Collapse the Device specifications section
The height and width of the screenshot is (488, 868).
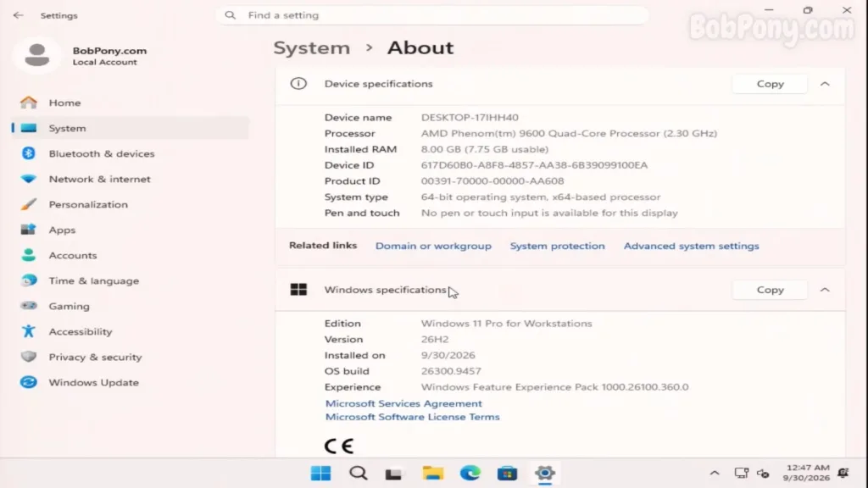coord(825,84)
